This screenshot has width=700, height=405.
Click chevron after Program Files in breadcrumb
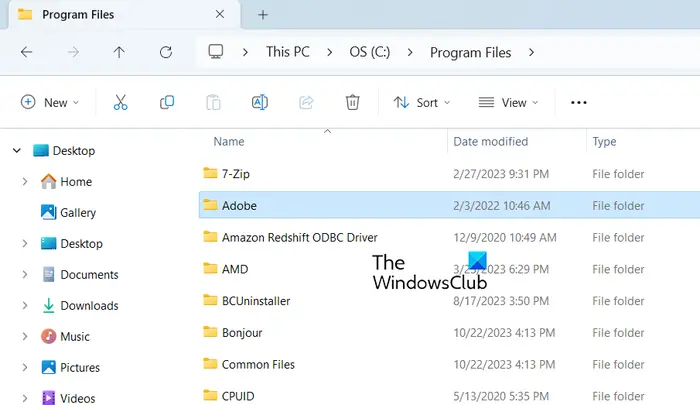(x=531, y=52)
